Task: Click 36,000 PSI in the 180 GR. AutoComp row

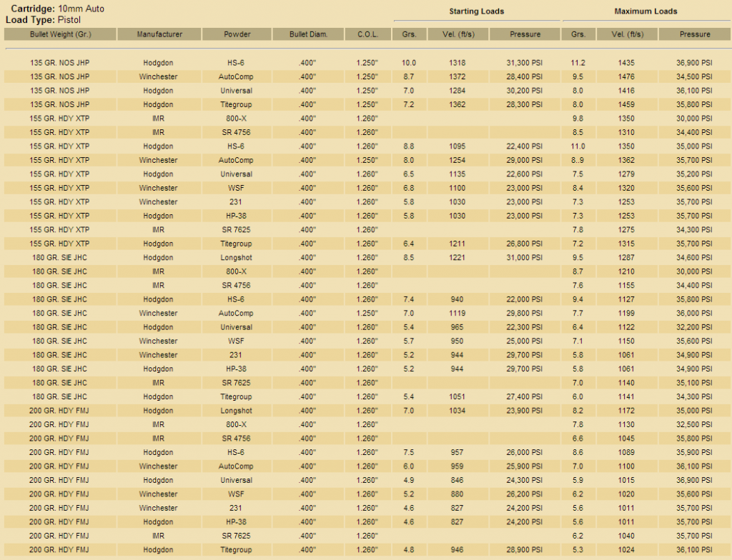Action: pos(694,313)
